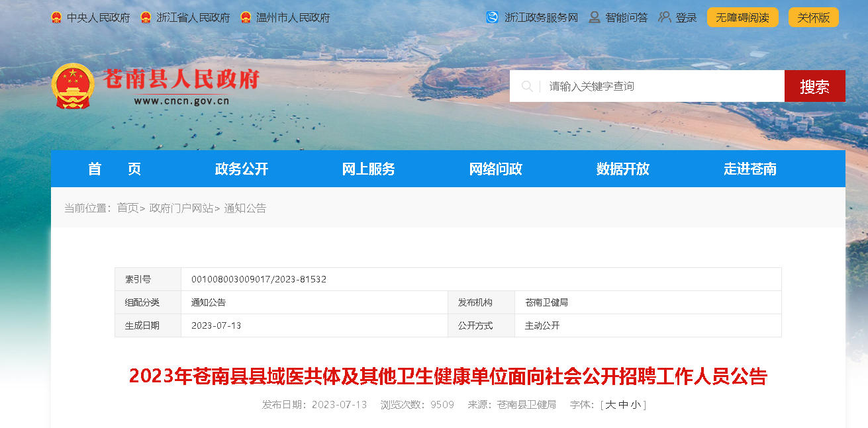The height and width of the screenshot is (428, 868).
Task: Click the 苍南县人民政府 emblem logo
Action: [x=73, y=86]
